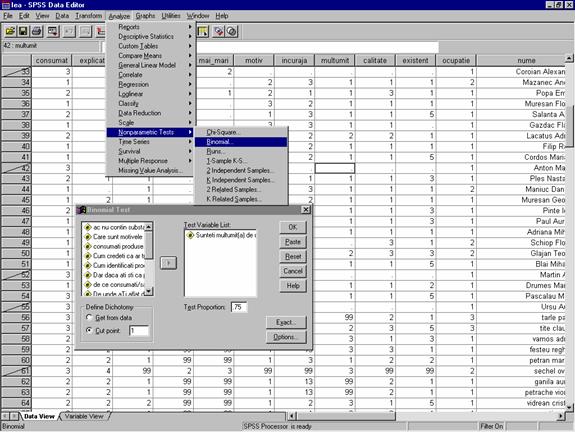Select the 'Get from data' radio button
The height and width of the screenshot is (432, 575).
89,318
